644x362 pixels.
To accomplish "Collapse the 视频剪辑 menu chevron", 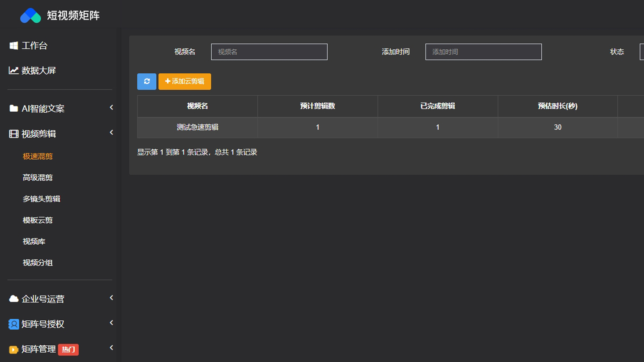I will tap(111, 133).
